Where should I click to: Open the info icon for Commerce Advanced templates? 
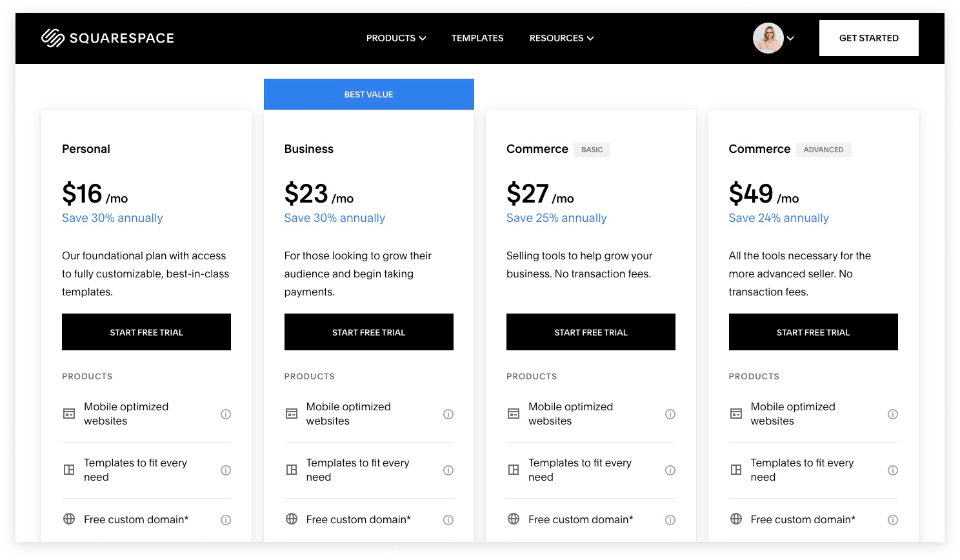coord(893,470)
